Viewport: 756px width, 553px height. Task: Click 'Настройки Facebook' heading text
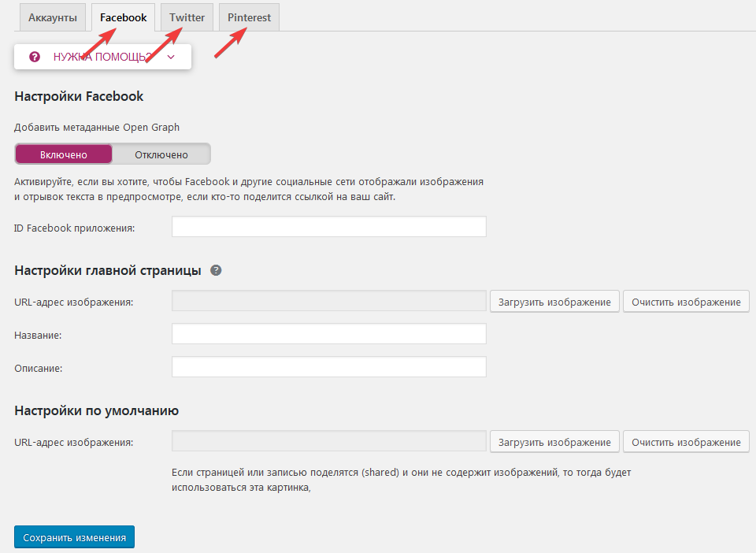[x=79, y=96]
